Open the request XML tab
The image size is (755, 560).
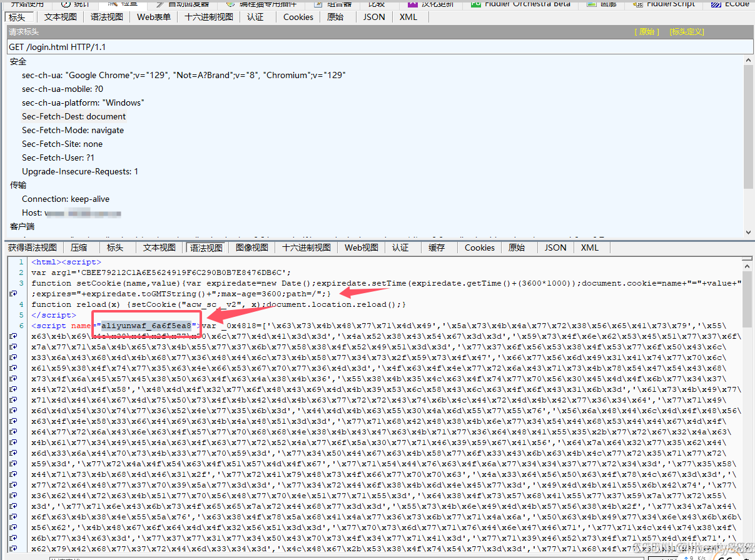pyautogui.click(x=408, y=17)
